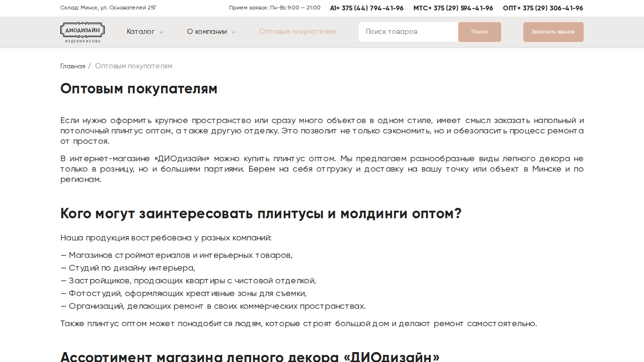This screenshot has height=362, width=644.
Task: Click heading Кого могут заинтересовать плинтусы
Action: point(261,214)
